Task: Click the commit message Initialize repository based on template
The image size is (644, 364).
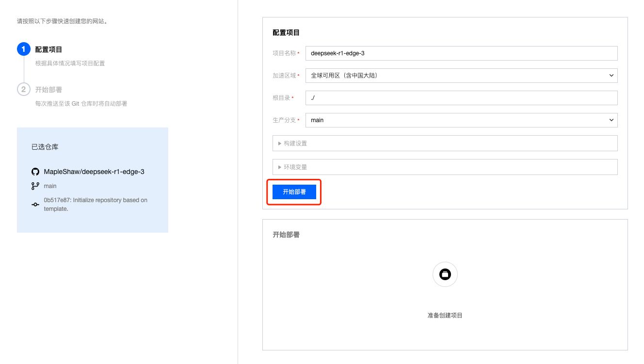Action: point(95,204)
